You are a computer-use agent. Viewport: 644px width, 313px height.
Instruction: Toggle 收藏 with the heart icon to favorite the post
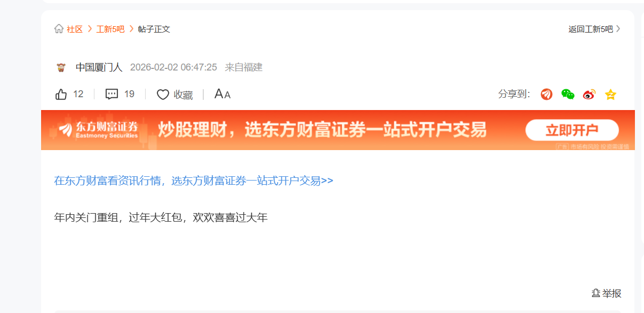click(x=163, y=95)
